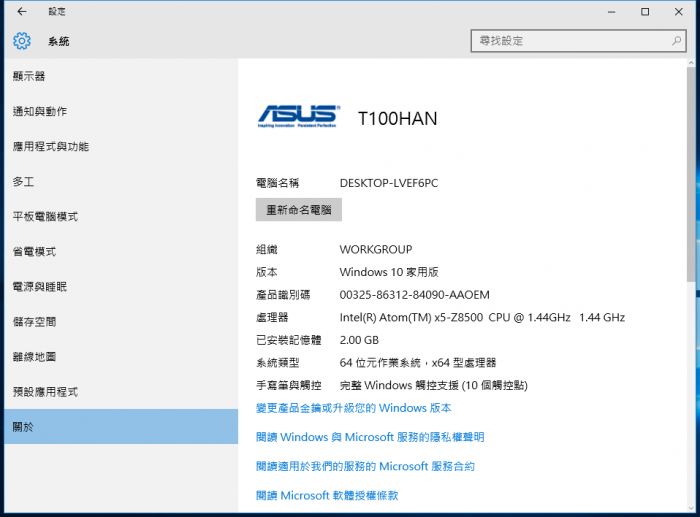Open the 省電模式 page
This screenshot has width=700, height=517.
click(121, 252)
